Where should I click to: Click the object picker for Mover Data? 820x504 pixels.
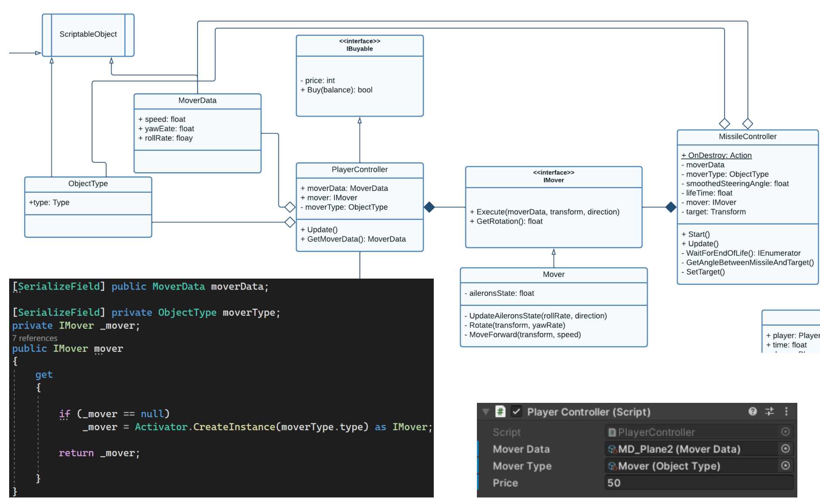point(785,449)
